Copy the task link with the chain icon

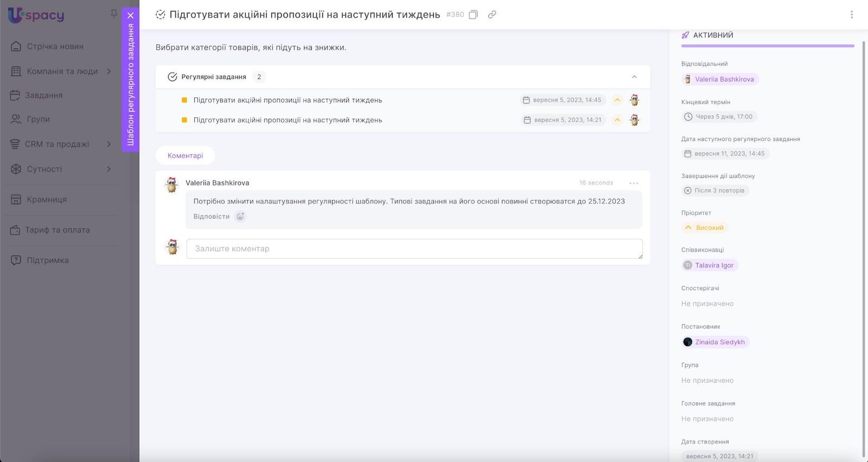(x=492, y=15)
